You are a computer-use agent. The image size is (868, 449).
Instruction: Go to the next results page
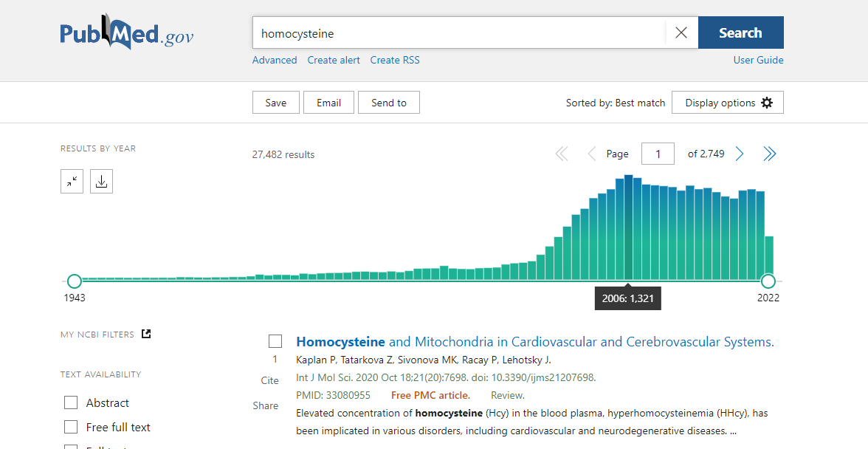(740, 154)
